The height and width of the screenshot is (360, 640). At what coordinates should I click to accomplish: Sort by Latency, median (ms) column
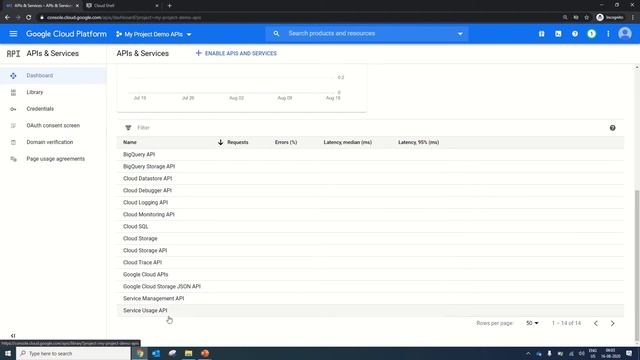(x=347, y=142)
